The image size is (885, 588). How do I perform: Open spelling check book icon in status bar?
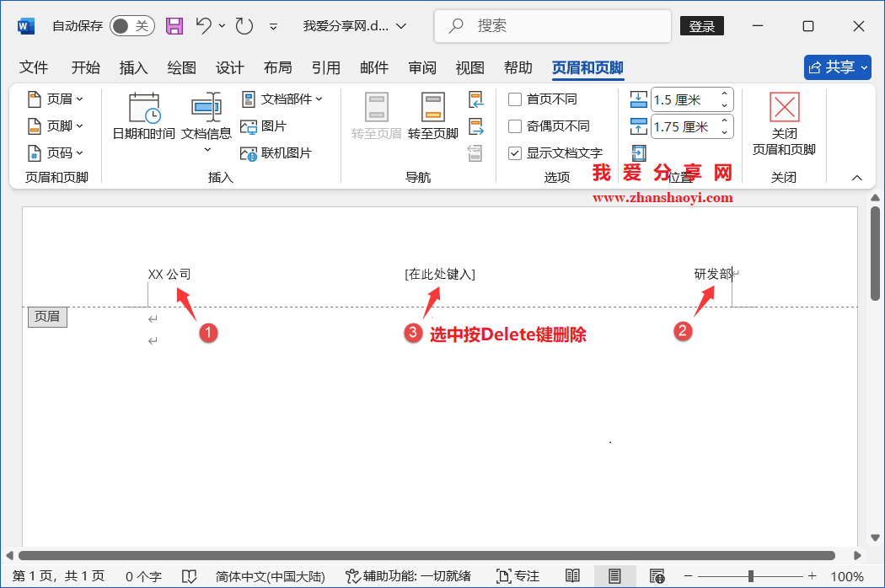(189, 576)
